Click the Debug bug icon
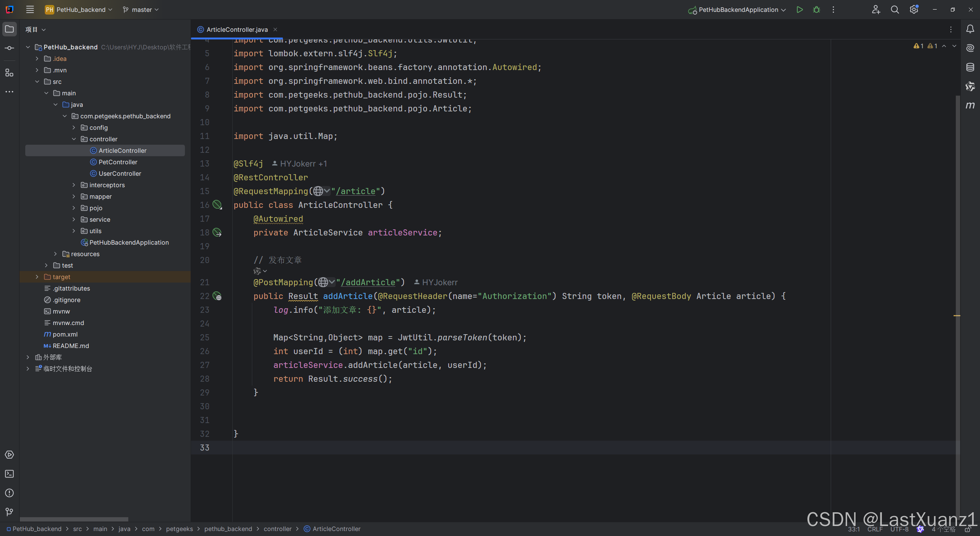Viewport: 980px width, 536px height. 816,10
